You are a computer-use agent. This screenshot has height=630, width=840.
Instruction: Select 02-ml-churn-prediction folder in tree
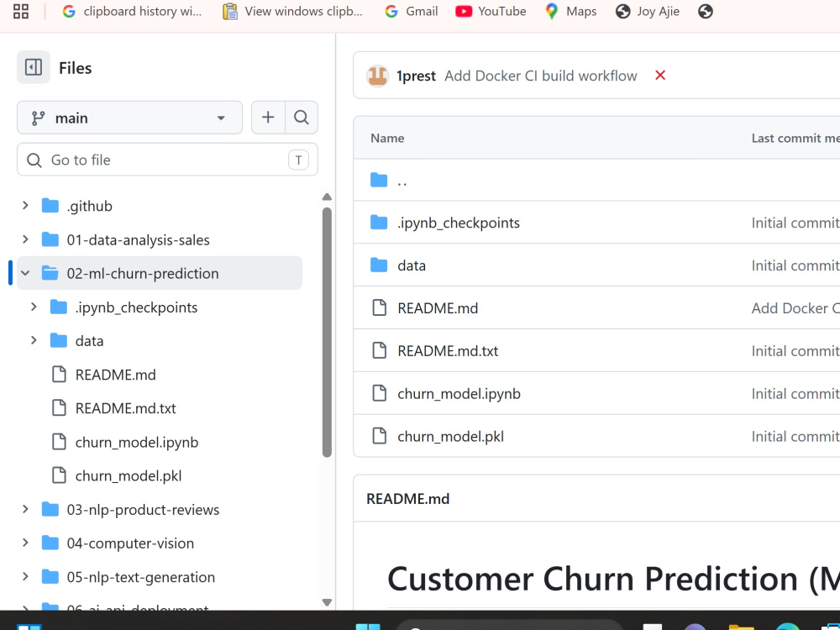pos(143,273)
